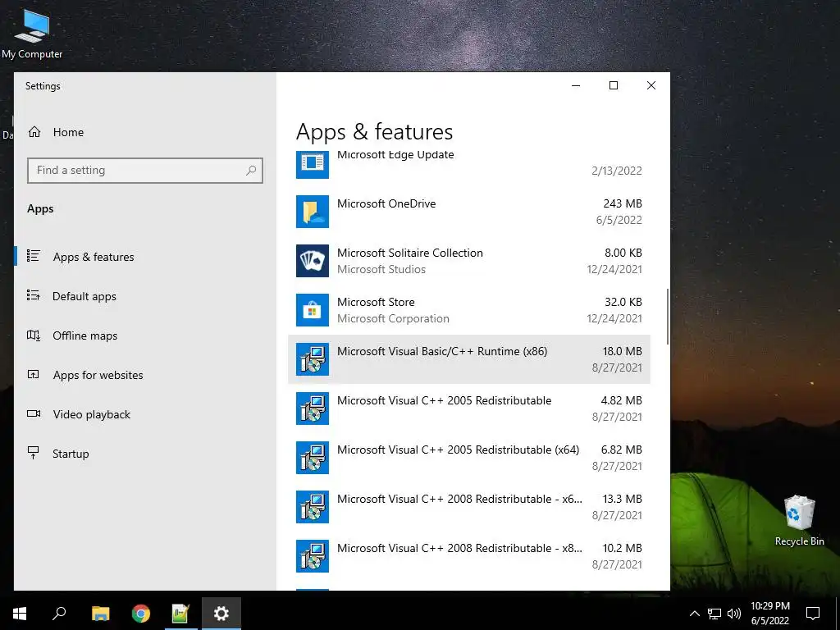This screenshot has width=840, height=630.
Task: Click the Default apps sidebar icon
Action: (x=33, y=295)
